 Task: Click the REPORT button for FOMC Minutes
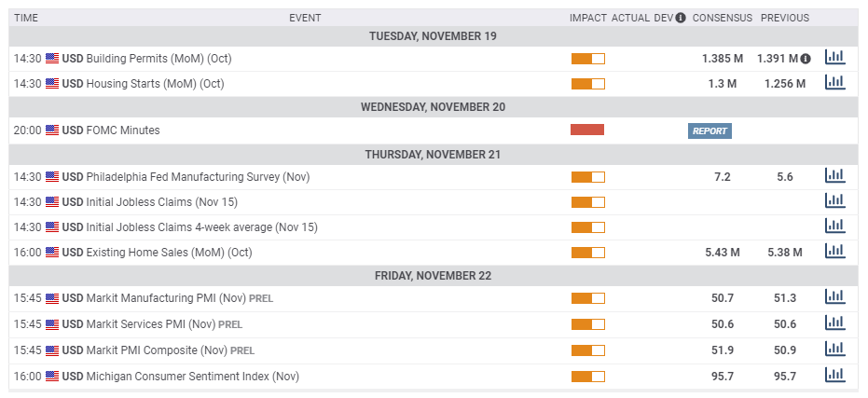click(710, 131)
